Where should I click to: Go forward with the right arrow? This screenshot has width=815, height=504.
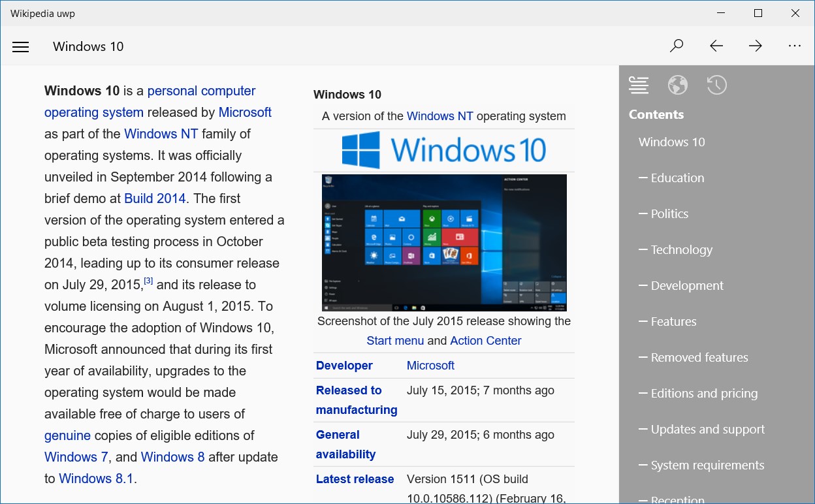point(756,46)
